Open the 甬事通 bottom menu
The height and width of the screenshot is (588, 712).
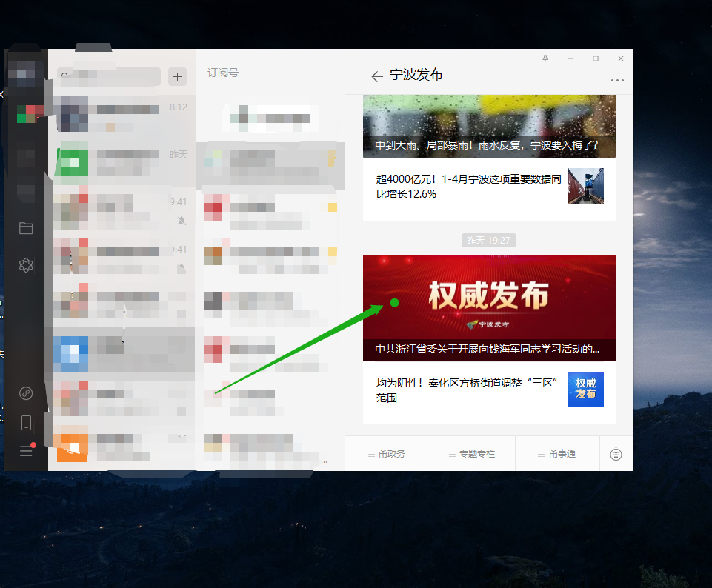click(557, 454)
